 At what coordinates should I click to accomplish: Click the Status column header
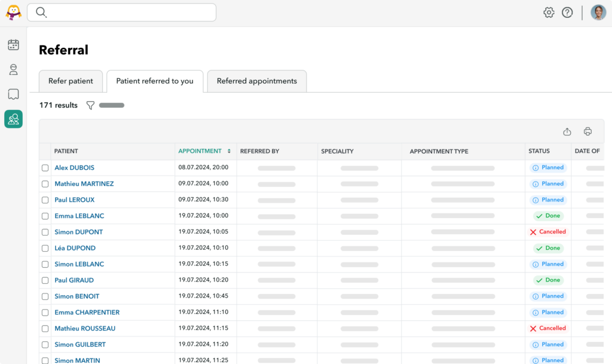tap(539, 151)
